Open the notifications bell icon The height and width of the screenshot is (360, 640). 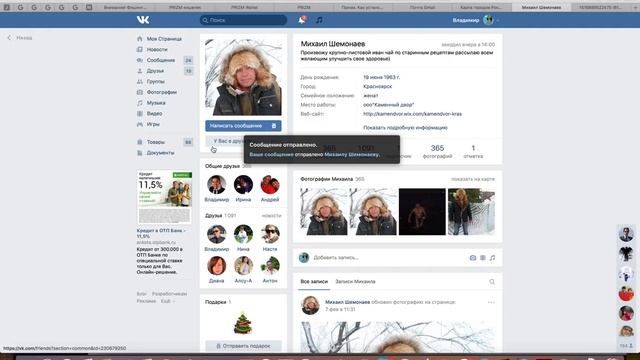[x=302, y=20]
